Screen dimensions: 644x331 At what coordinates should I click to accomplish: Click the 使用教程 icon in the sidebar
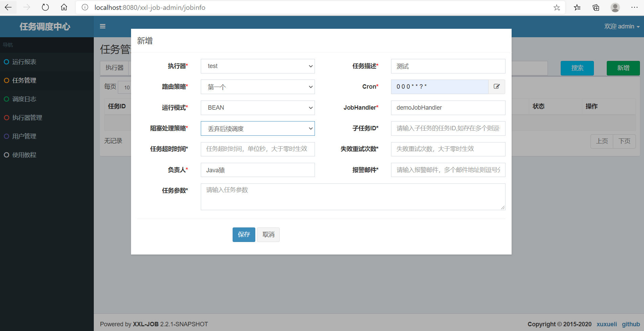(6, 155)
